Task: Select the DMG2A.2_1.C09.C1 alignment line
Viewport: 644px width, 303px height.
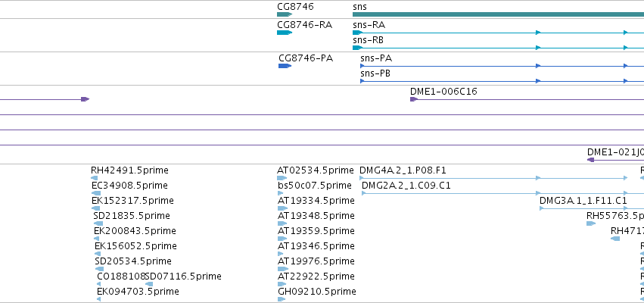Action: click(502, 193)
